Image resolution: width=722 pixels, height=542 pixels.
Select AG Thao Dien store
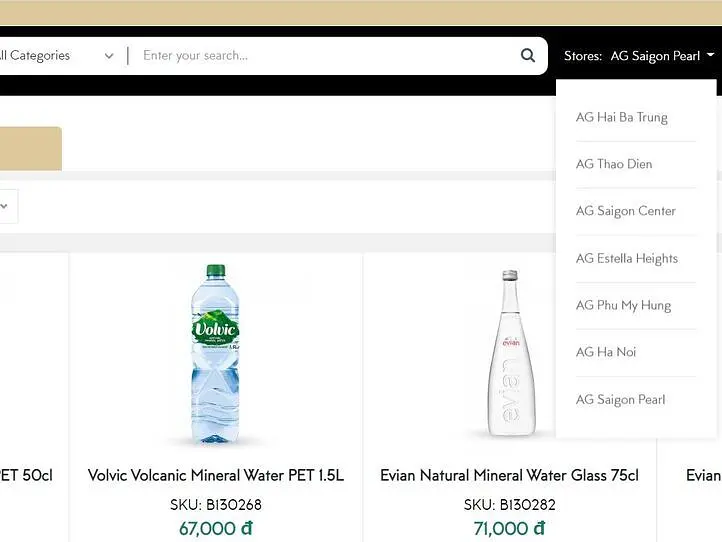pyautogui.click(x=614, y=164)
